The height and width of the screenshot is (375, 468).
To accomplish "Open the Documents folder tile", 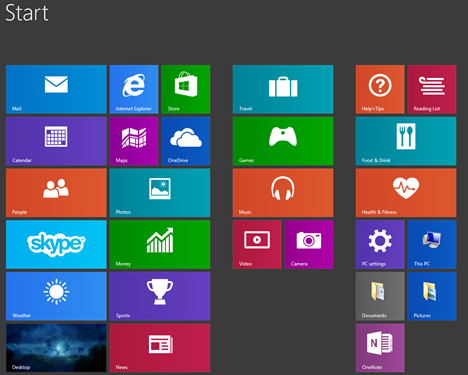I will [380, 296].
